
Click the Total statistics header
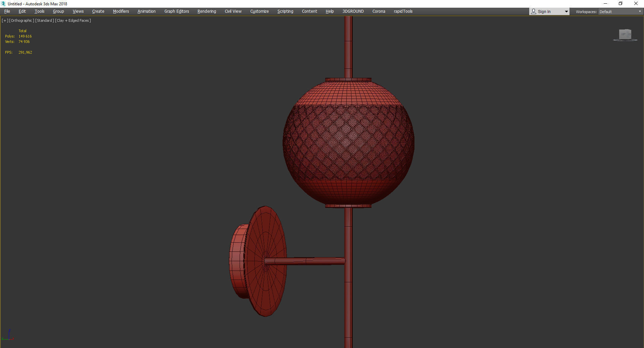point(22,31)
